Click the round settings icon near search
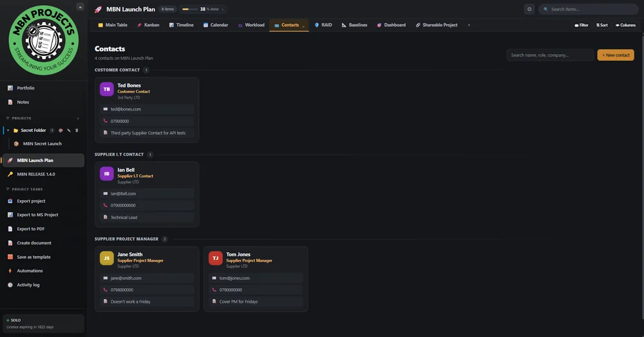 click(x=529, y=9)
